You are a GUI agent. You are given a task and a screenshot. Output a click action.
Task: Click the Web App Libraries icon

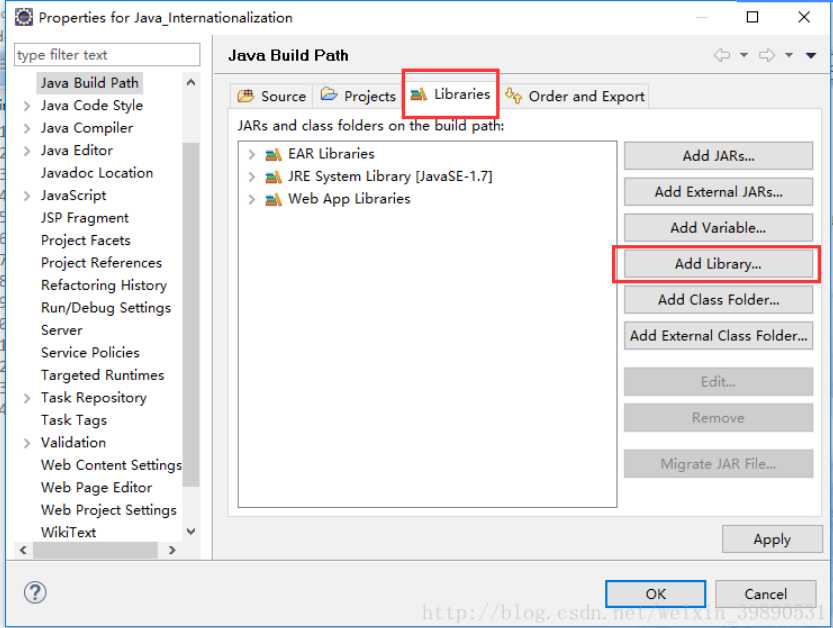point(273,200)
